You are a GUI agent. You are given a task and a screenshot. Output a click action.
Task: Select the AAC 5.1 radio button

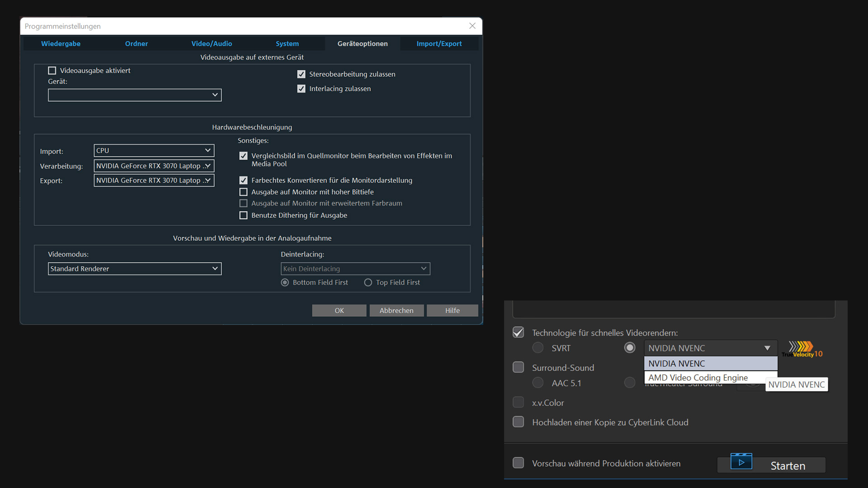(x=538, y=383)
